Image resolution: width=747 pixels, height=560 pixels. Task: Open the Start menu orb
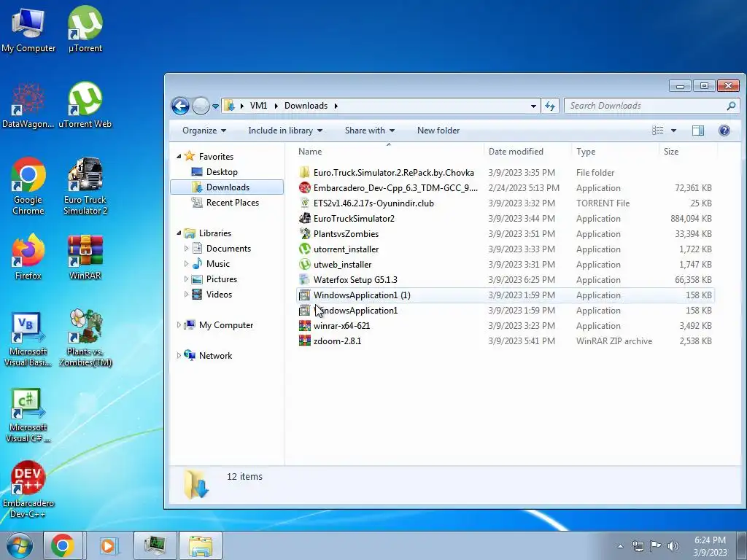pos(20,545)
